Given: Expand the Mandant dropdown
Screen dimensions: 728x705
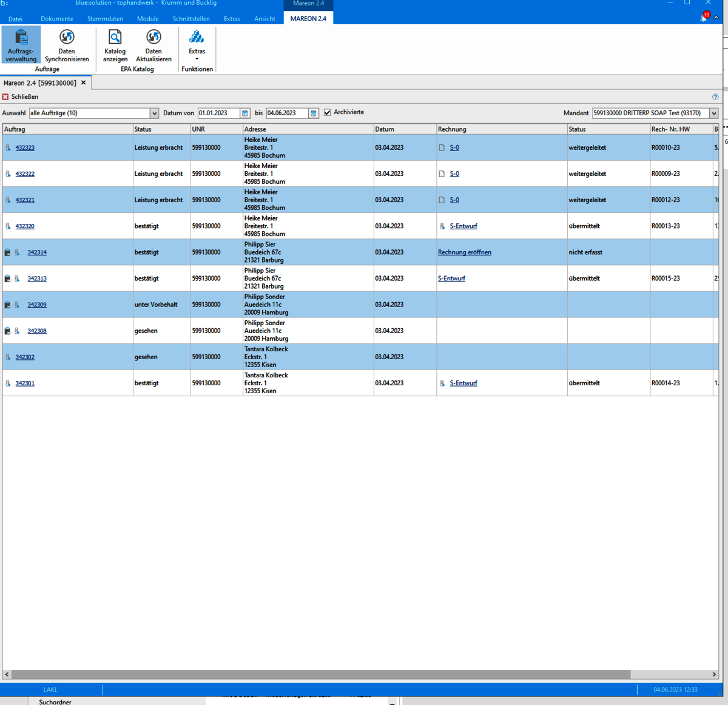Looking at the screenshot, I should [713, 113].
